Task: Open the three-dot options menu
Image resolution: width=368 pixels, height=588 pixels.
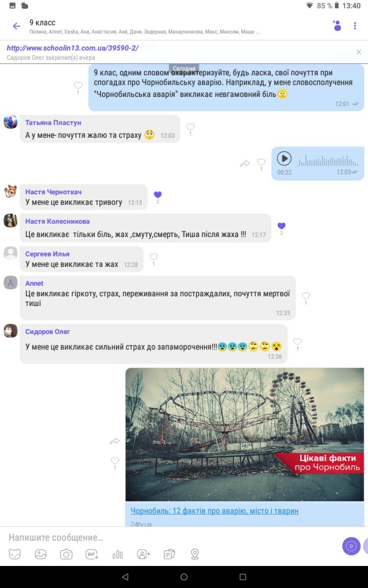Action: [355, 26]
